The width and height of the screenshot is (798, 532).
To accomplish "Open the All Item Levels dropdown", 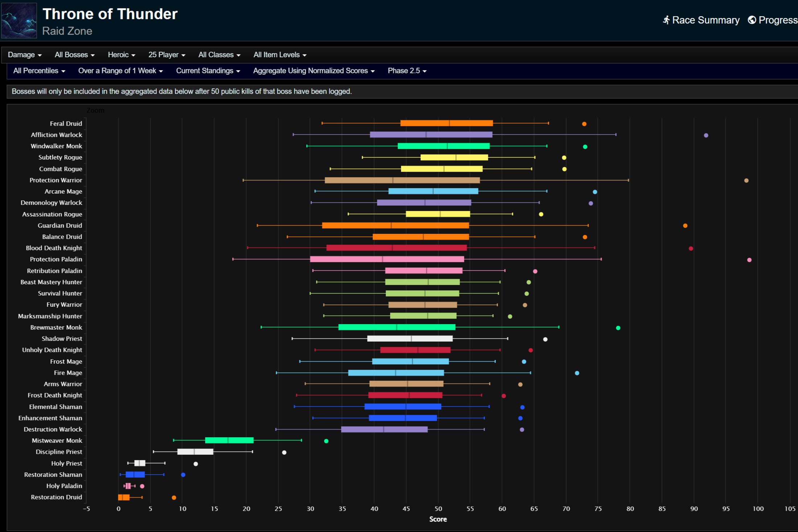I will pos(280,55).
